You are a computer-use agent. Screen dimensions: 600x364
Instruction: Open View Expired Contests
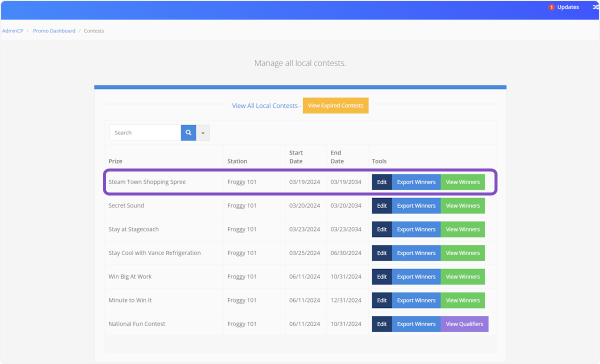pos(335,106)
